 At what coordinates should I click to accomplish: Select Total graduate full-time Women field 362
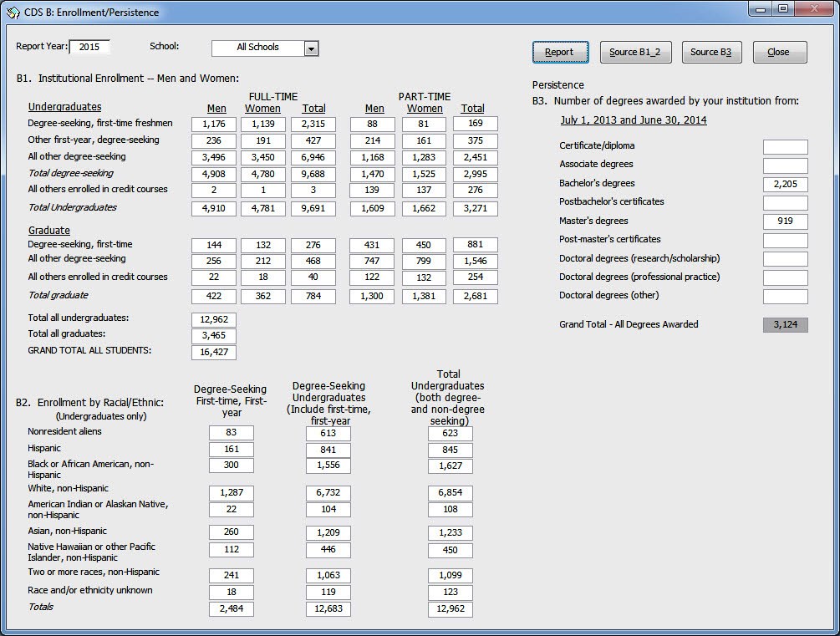[263, 297]
